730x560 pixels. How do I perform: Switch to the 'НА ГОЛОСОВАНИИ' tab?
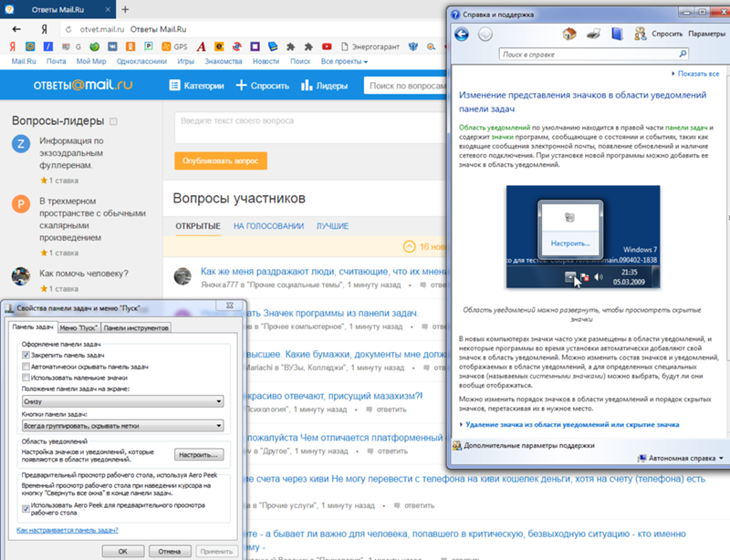tap(268, 226)
